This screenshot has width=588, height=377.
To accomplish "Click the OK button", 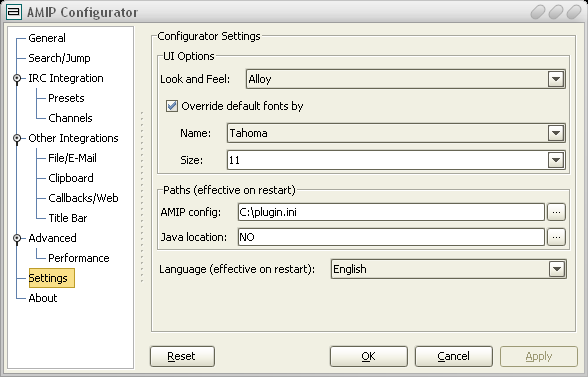I will (x=369, y=356).
